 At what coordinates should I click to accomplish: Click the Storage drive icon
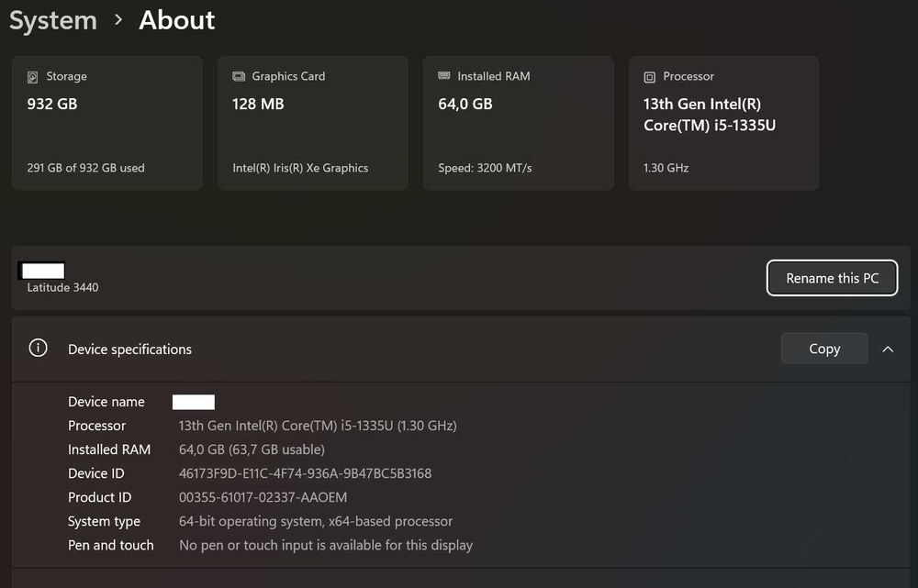[33, 77]
